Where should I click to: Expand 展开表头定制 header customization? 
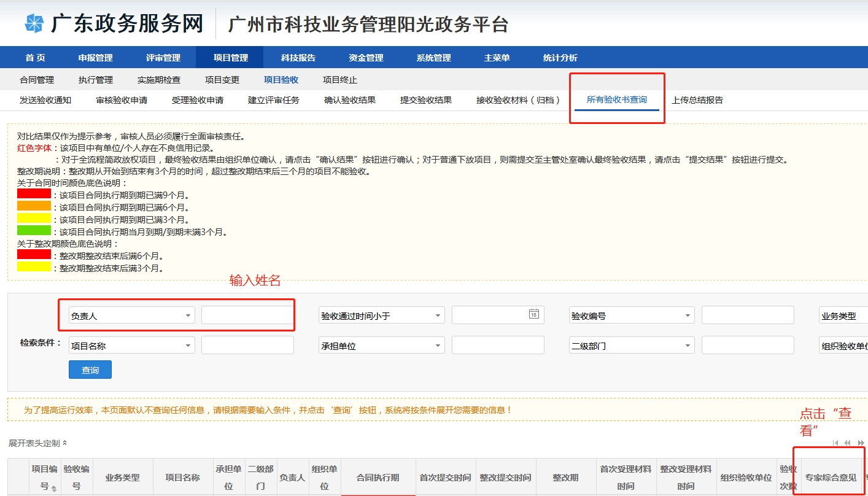click(x=37, y=443)
